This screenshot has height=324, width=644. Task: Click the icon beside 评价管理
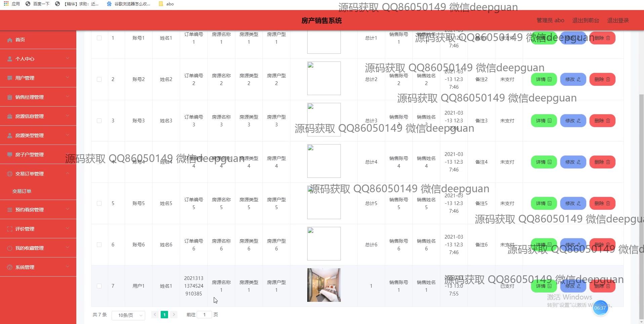pos(10,229)
